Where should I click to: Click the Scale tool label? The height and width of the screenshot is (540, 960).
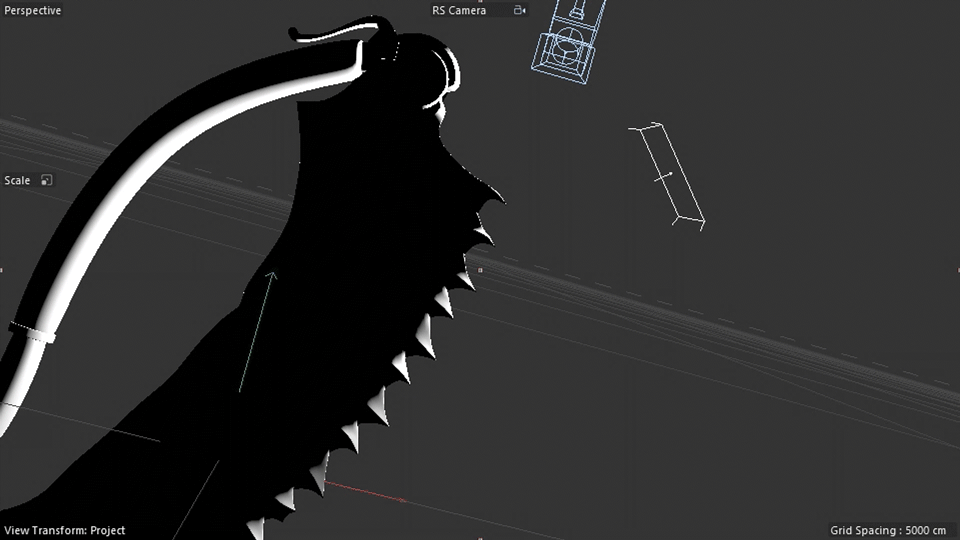[x=17, y=181]
